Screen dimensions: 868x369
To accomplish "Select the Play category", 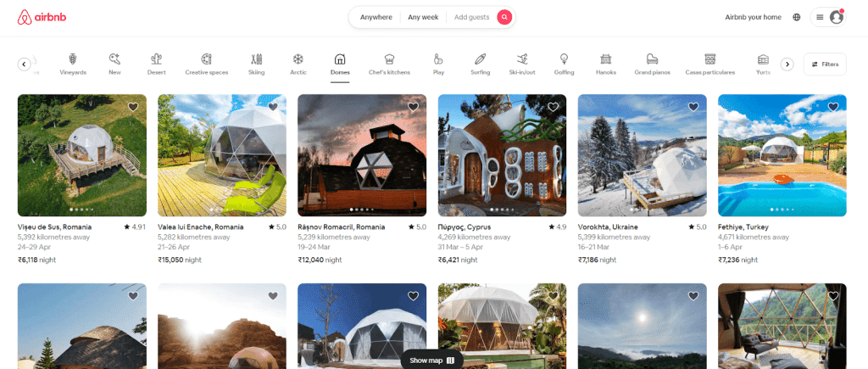I will tap(438, 64).
